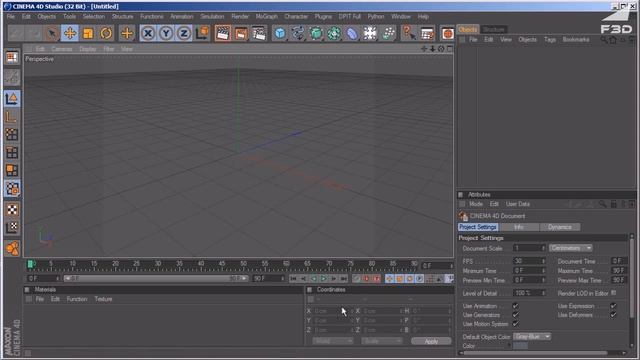The height and width of the screenshot is (360, 640).
Task: Open User Data menu in Attributes
Action: [518, 204]
